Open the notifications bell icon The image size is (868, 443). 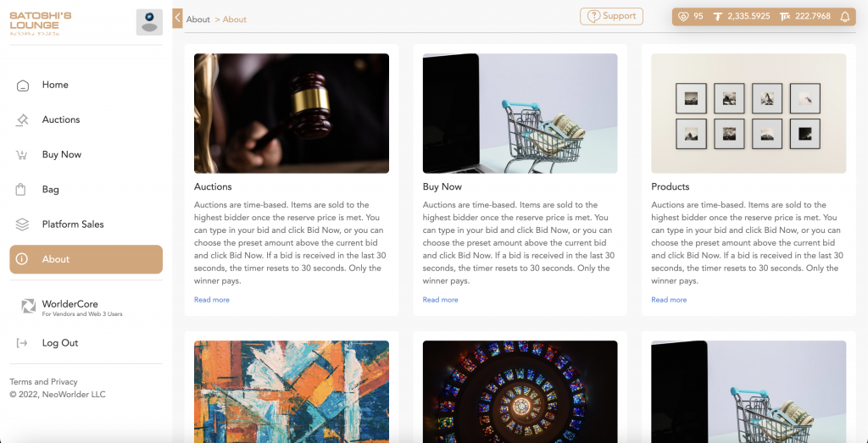(845, 17)
